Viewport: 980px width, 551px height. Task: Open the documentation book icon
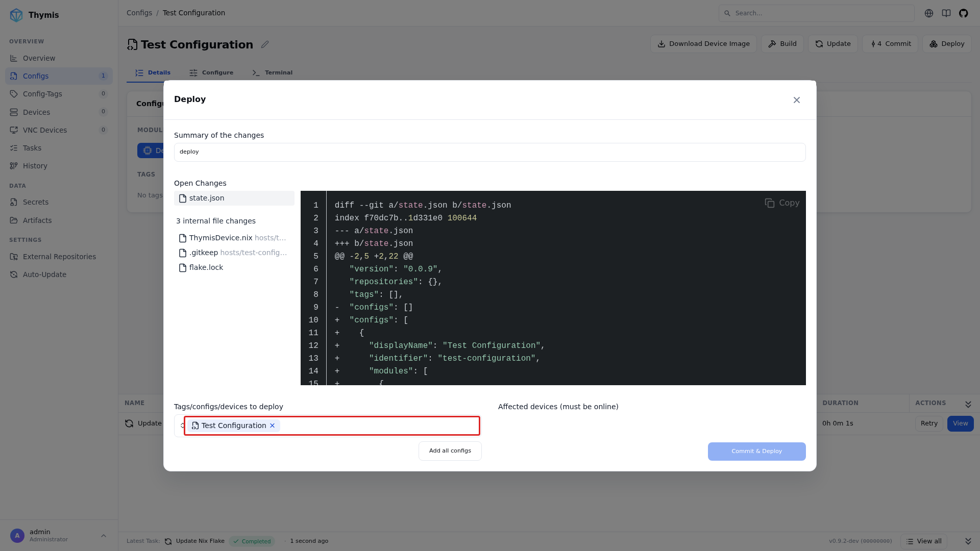[946, 13]
